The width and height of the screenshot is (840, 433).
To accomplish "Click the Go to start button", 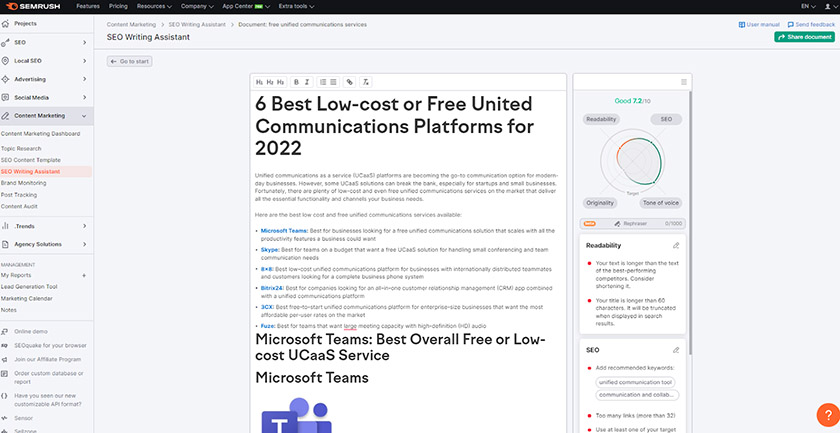I will pos(129,62).
